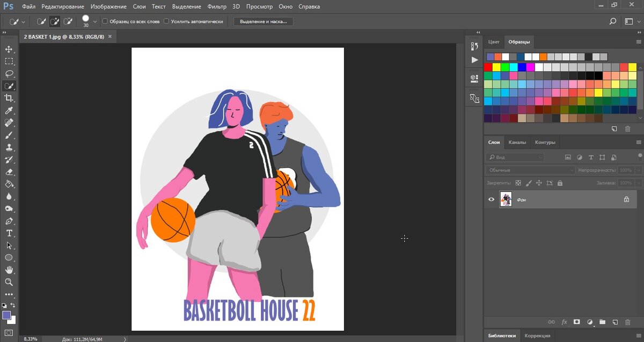Pick the magenta swatch in Swatches
This screenshot has width=644, height=342.
[x=530, y=67]
